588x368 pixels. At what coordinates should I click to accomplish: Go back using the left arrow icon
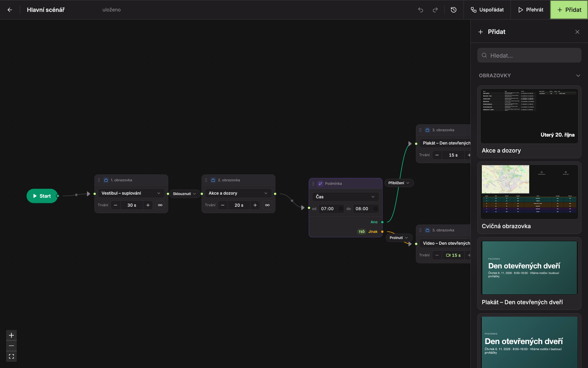[10, 10]
